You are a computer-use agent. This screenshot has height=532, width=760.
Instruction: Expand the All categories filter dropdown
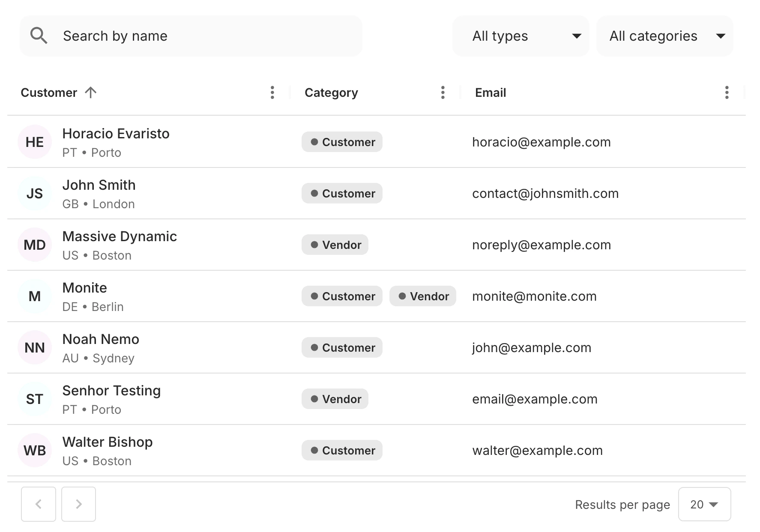point(664,36)
